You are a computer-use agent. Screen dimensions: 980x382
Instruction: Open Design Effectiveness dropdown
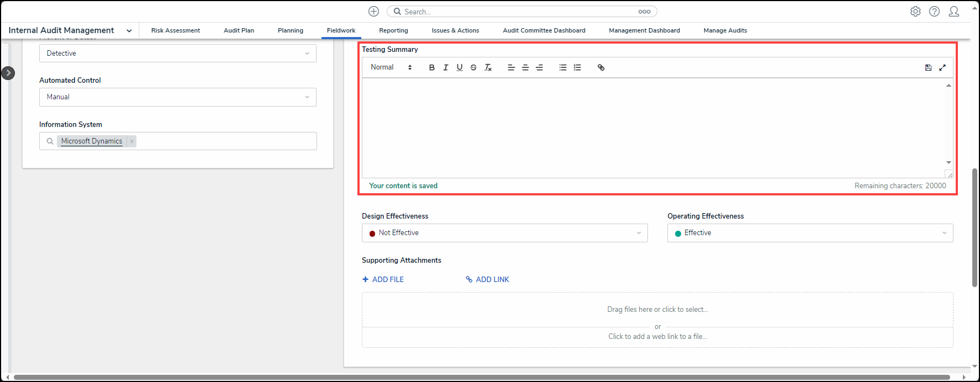point(504,233)
